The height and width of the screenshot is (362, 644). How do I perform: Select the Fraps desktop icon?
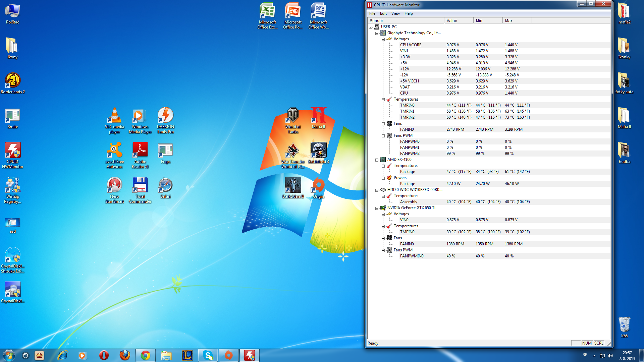pos(166,153)
